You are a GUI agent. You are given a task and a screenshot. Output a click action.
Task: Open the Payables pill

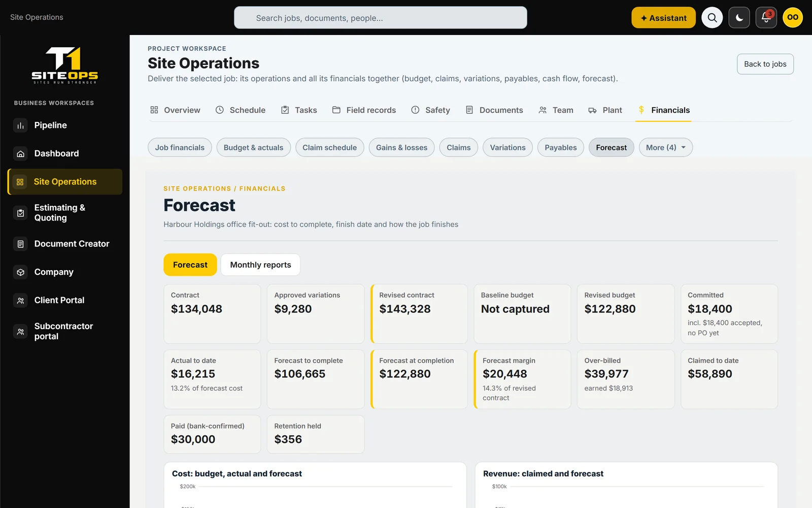tap(560, 147)
